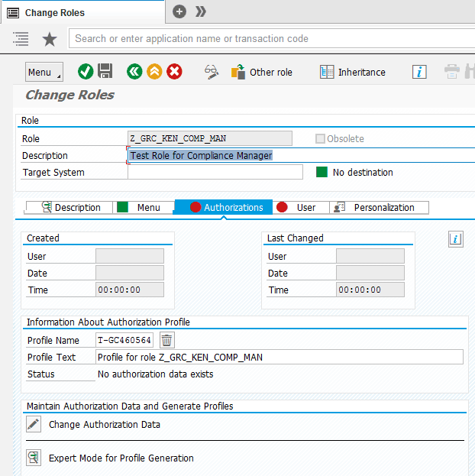
Task: Expand the overflow chevrons beside new tab
Action: coord(201,11)
